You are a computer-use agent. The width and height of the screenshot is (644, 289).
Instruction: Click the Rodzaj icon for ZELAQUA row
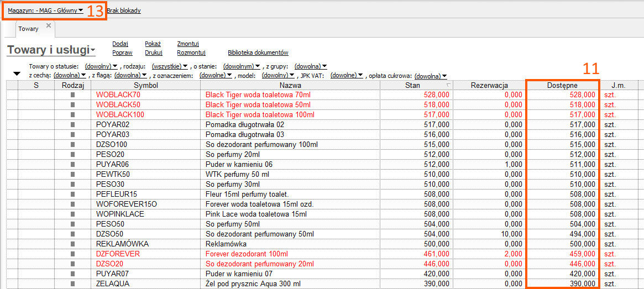coord(72,284)
